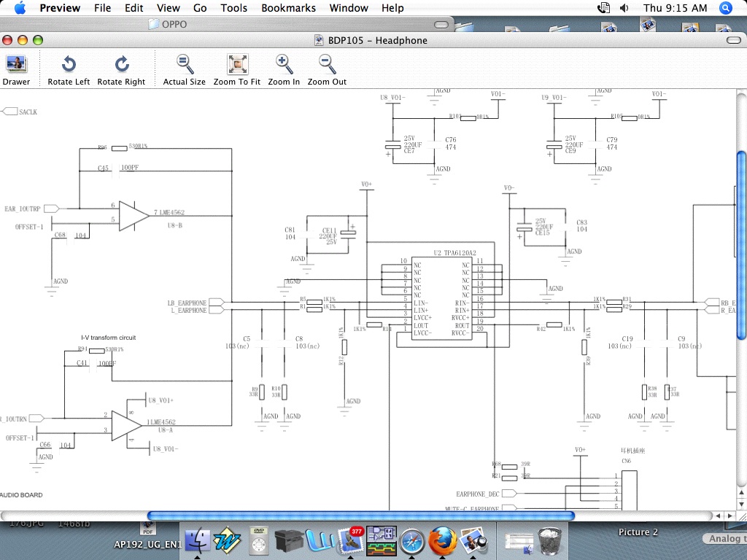Show the image at Actual Size
747x560 pixels.
[184, 70]
